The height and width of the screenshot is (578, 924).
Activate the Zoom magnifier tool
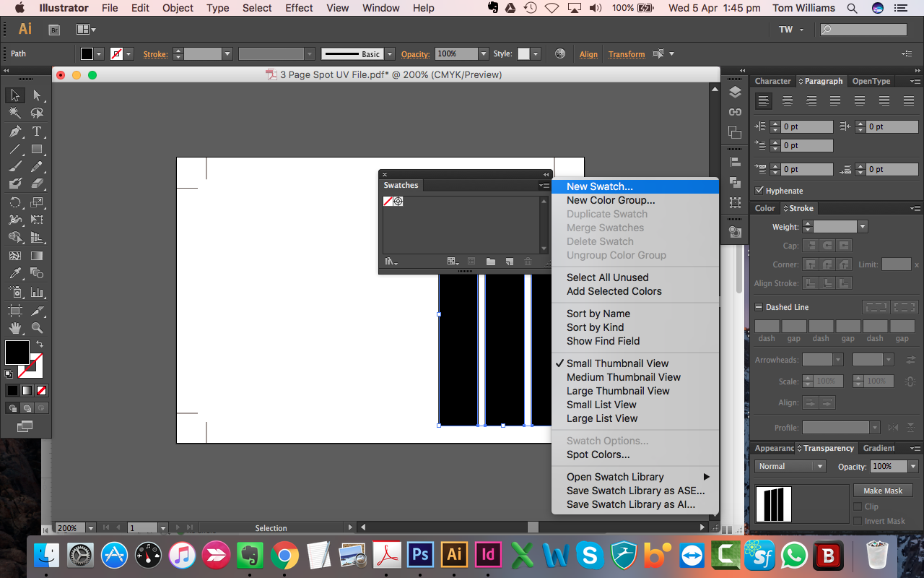37,328
